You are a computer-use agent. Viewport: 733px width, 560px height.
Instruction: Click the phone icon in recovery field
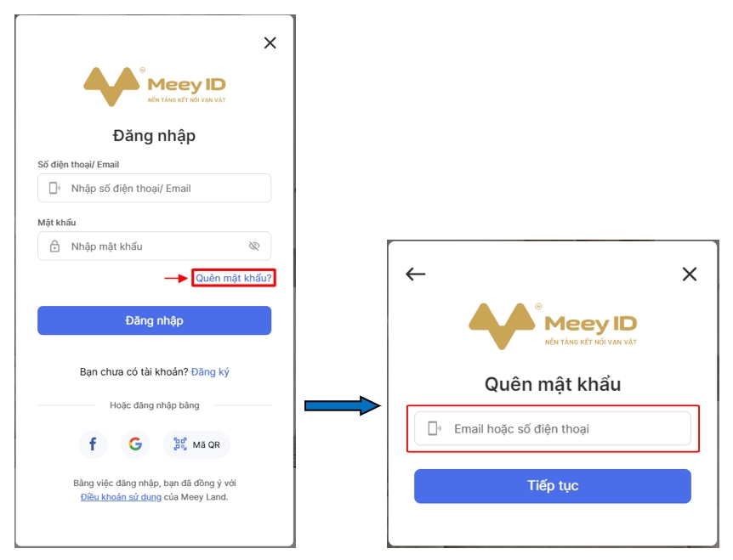point(435,428)
